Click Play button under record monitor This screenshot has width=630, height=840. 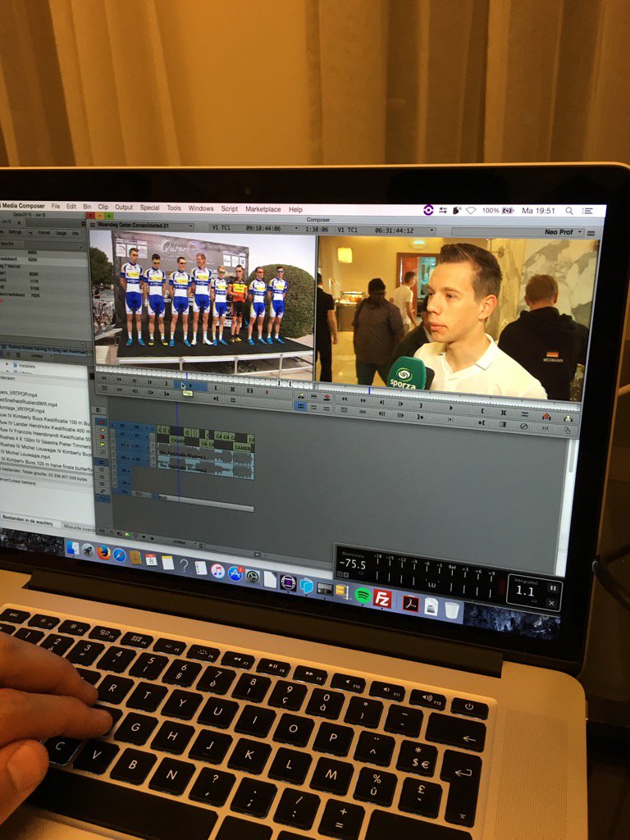pos(450,409)
